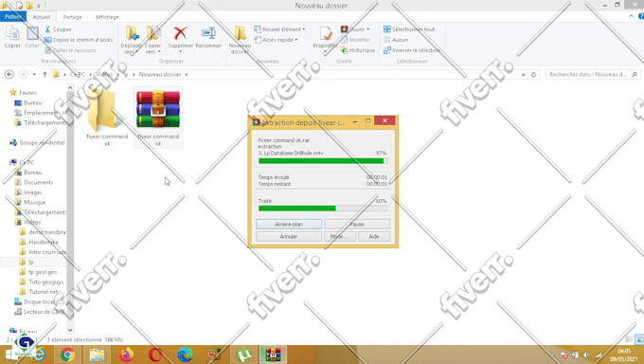Refresh the folder view
The height and width of the screenshot is (364, 644).
point(533,75)
